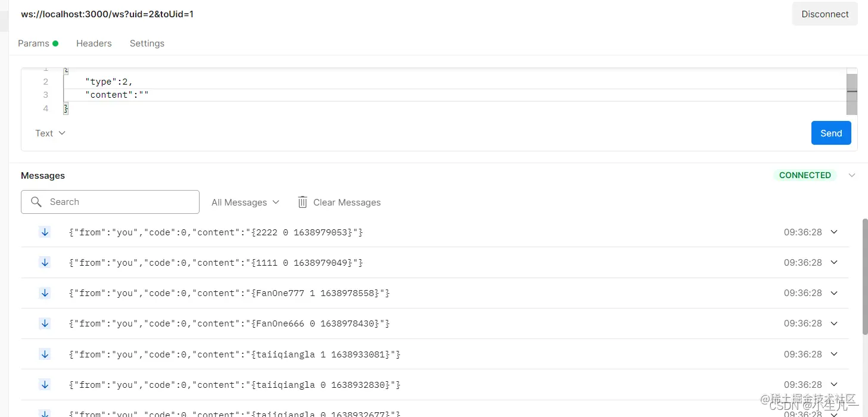Click the 09:36:28 timestamp of 2222 message

pyautogui.click(x=802, y=232)
